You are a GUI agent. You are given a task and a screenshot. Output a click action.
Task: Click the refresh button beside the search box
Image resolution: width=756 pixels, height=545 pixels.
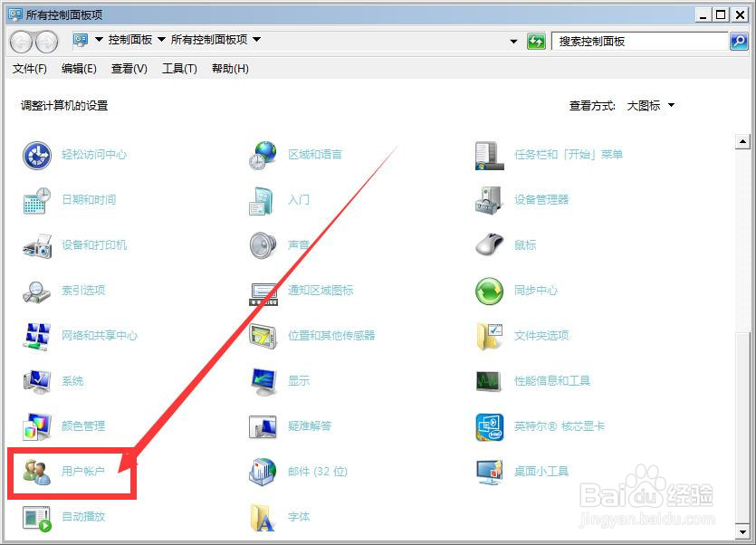pyautogui.click(x=536, y=40)
